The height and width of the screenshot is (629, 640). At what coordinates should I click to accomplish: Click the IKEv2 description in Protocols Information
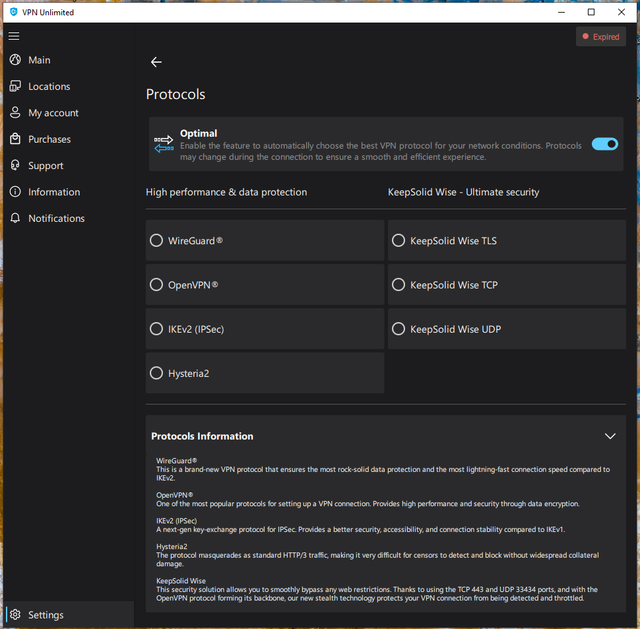[x=360, y=529]
